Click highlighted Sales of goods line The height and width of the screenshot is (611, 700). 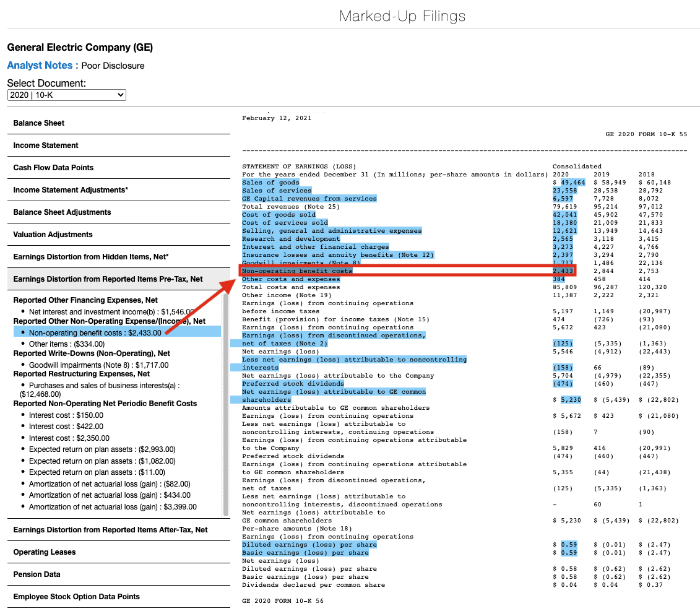click(x=270, y=183)
